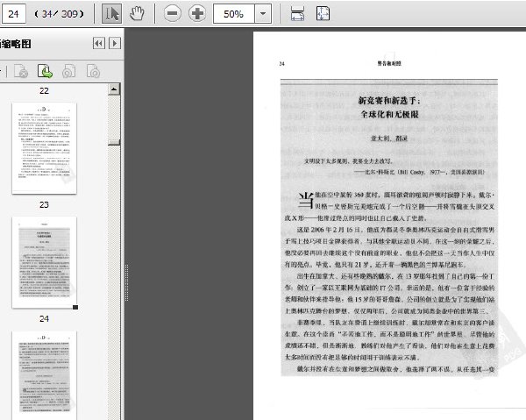Collapse thumbnail panel with double-arrow button

pyautogui.click(x=98, y=43)
